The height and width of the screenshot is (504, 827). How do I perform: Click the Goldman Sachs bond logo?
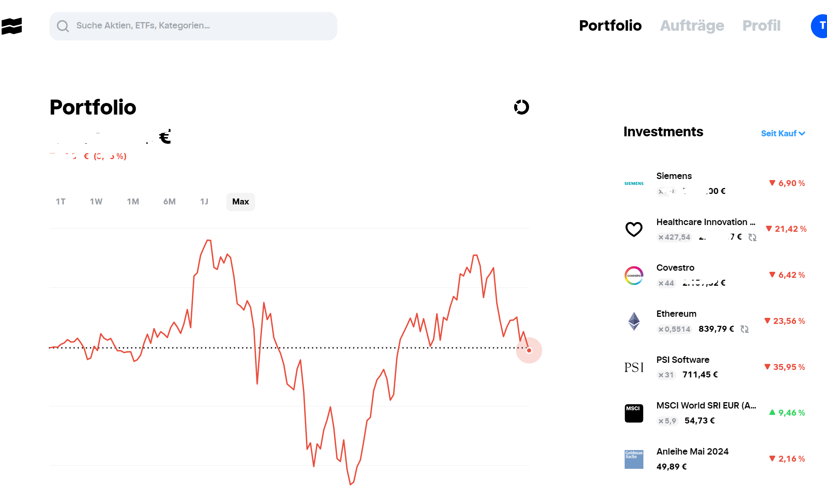pos(634,459)
